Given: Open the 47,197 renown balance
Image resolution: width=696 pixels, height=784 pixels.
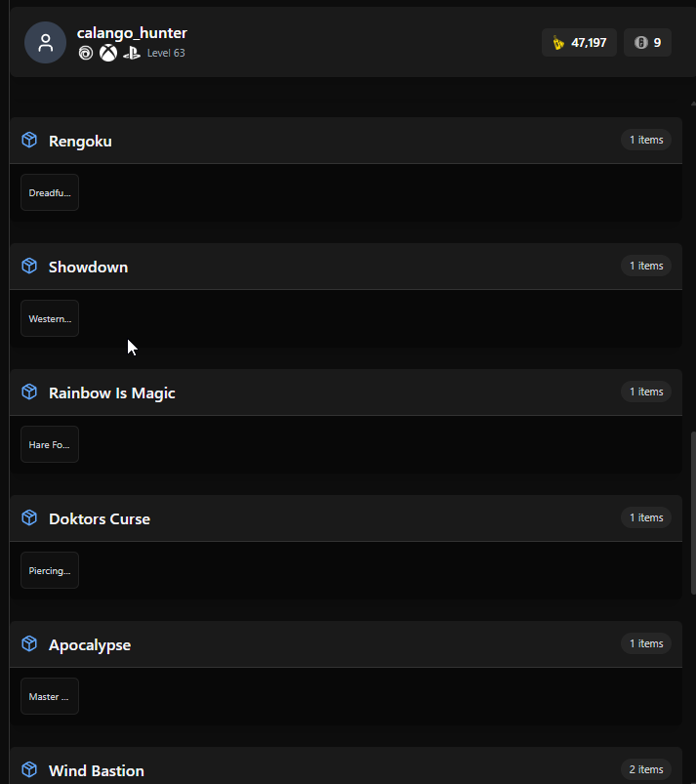Looking at the screenshot, I should pos(579,43).
